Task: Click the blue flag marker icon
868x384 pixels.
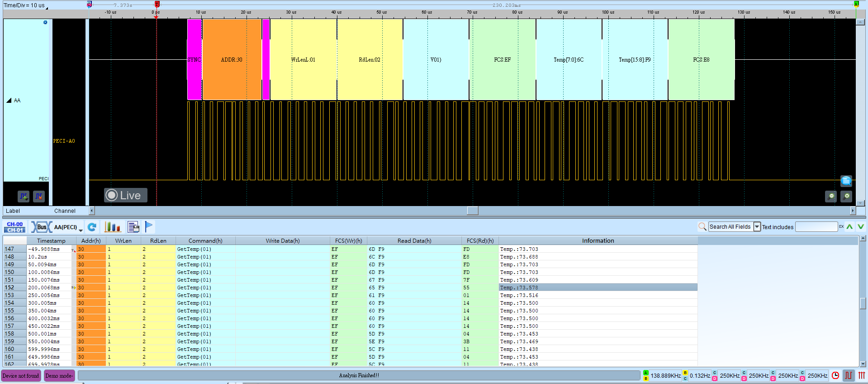Action: [149, 226]
